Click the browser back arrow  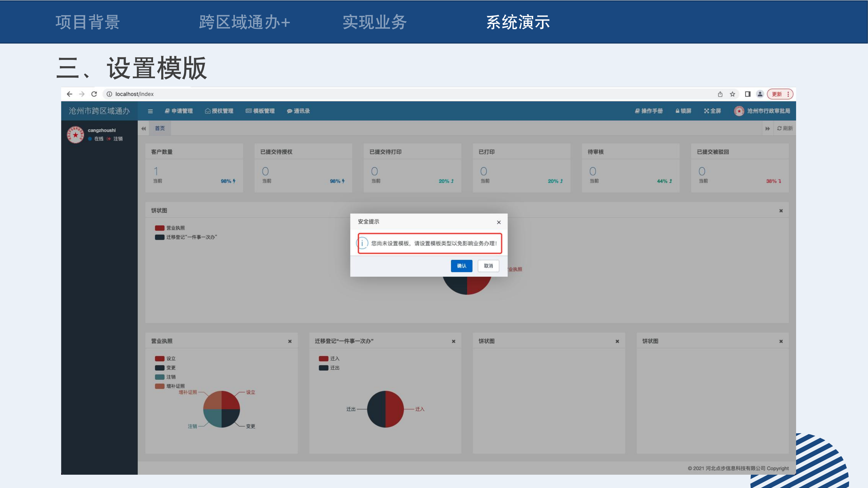[69, 94]
